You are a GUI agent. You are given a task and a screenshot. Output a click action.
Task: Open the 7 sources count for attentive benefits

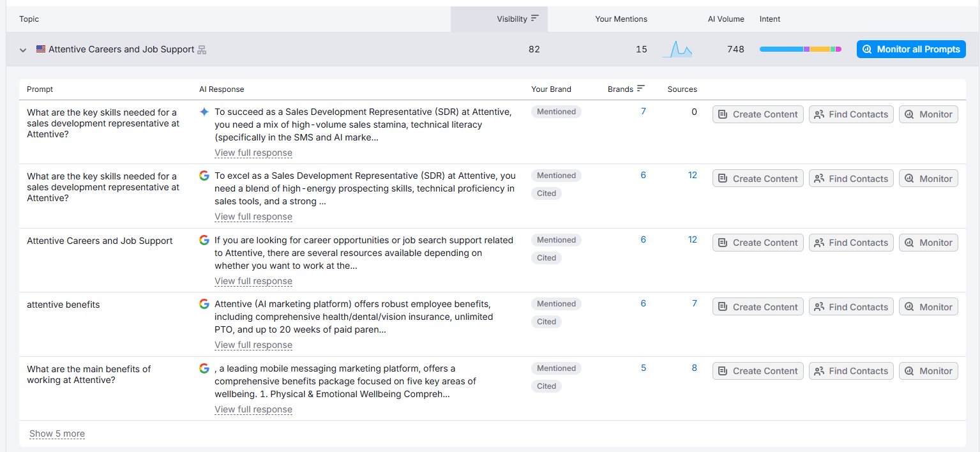click(x=695, y=303)
